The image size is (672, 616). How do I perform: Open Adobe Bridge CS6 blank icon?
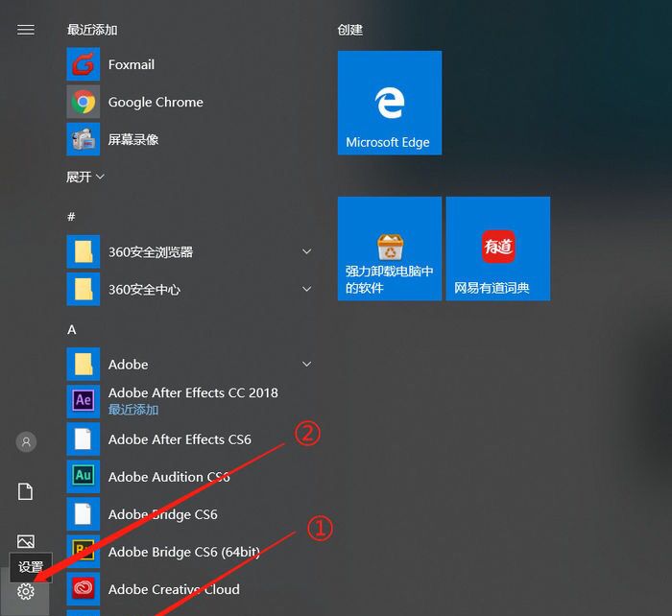(x=84, y=514)
